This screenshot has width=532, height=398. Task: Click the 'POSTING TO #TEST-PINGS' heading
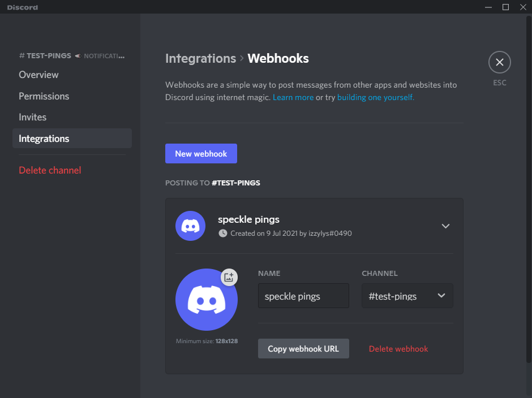point(213,183)
